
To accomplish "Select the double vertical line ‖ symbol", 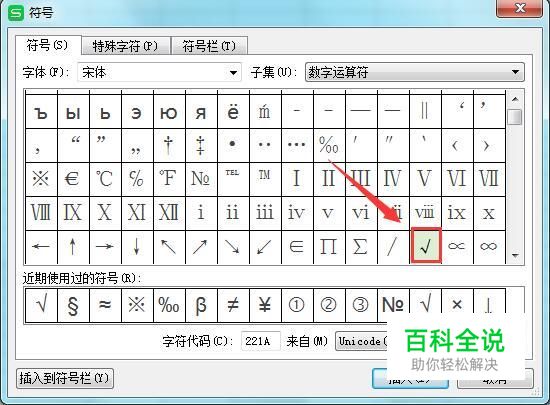I will coord(425,112).
